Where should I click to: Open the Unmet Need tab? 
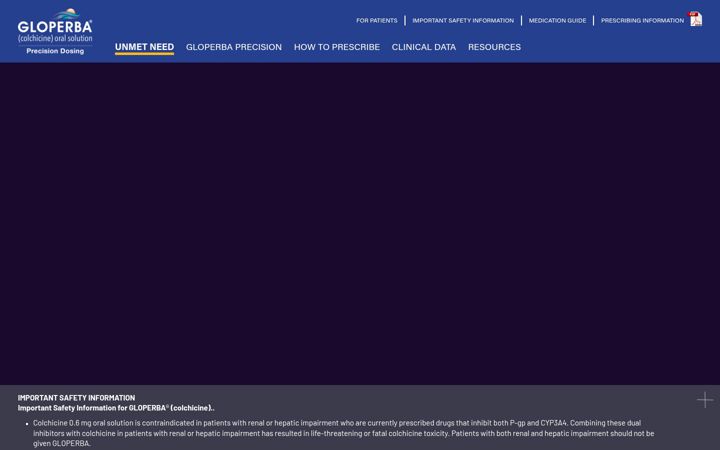pyautogui.click(x=144, y=47)
